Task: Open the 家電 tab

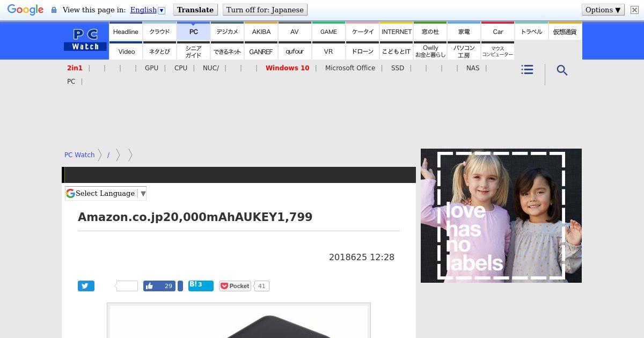Action: [464, 31]
